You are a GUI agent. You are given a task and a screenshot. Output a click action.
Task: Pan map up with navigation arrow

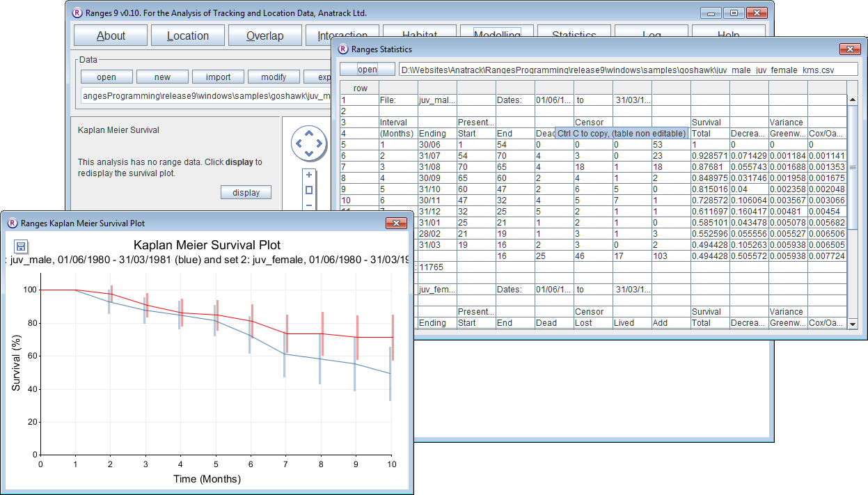309,134
